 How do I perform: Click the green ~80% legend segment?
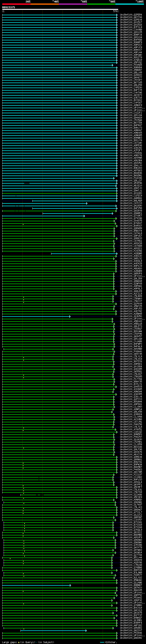coord(101,4)
